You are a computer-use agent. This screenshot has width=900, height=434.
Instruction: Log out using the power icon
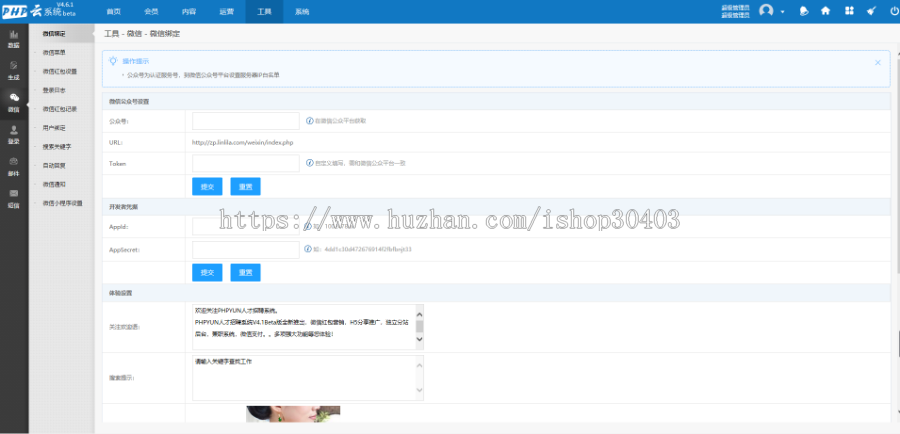click(x=894, y=11)
